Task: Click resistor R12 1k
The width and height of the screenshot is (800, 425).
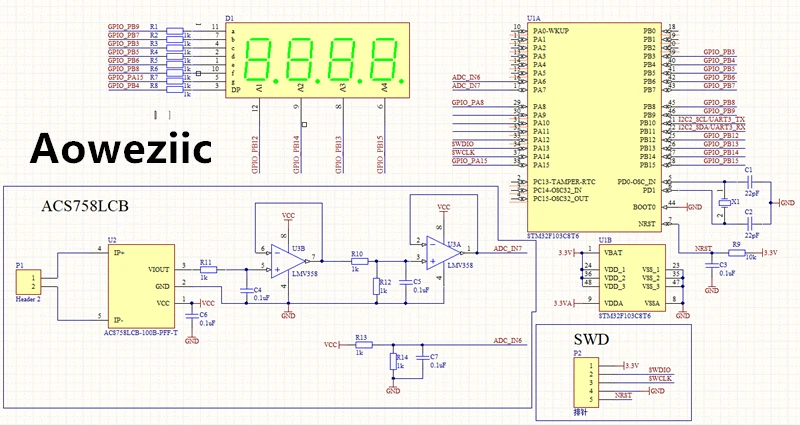Action: coord(377,286)
